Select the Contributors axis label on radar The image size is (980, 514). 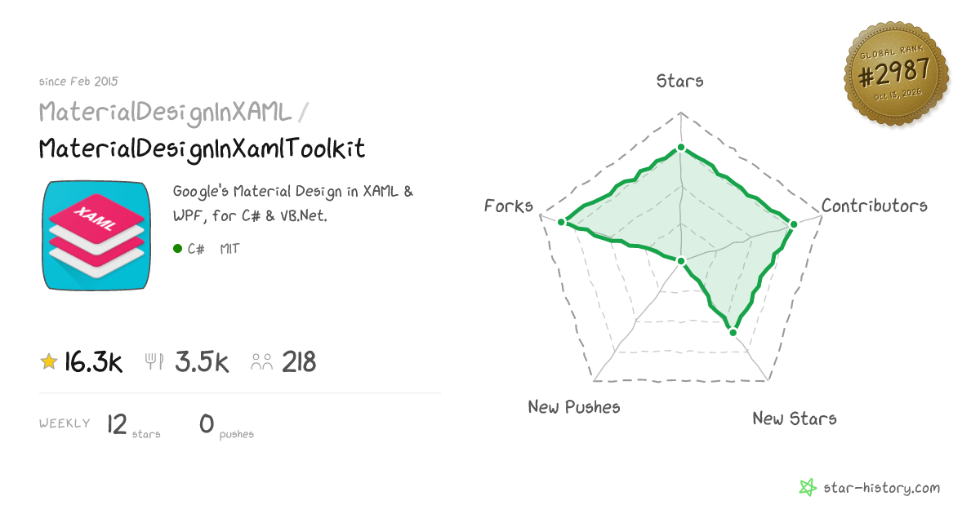pyautogui.click(x=875, y=206)
